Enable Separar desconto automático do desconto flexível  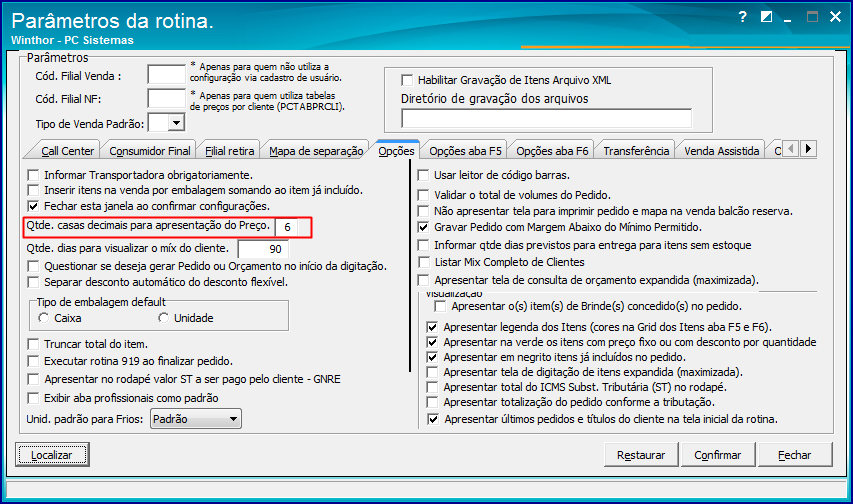tap(34, 282)
